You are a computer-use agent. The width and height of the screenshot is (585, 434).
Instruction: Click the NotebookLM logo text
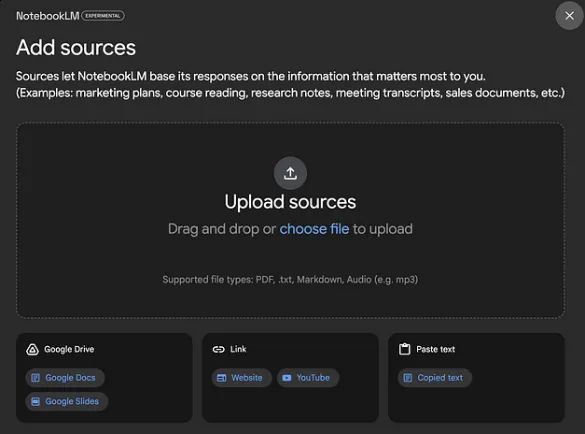click(48, 16)
